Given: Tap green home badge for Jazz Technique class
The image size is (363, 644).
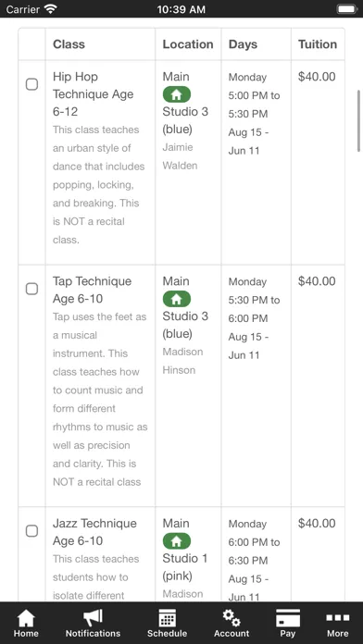Looking at the screenshot, I should (x=176, y=541).
